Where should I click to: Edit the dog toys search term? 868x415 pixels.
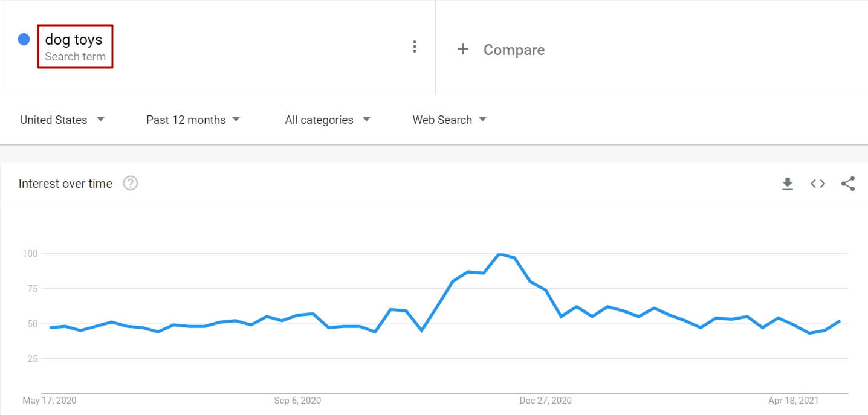coord(74,40)
